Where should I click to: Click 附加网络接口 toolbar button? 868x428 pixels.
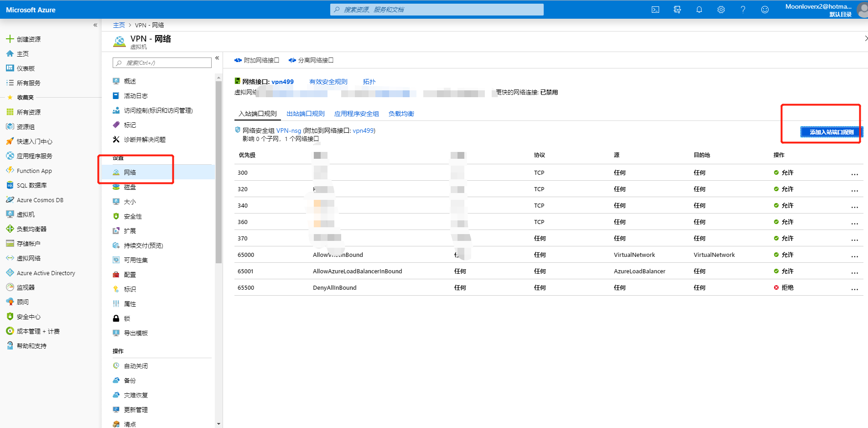click(x=257, y=60)
